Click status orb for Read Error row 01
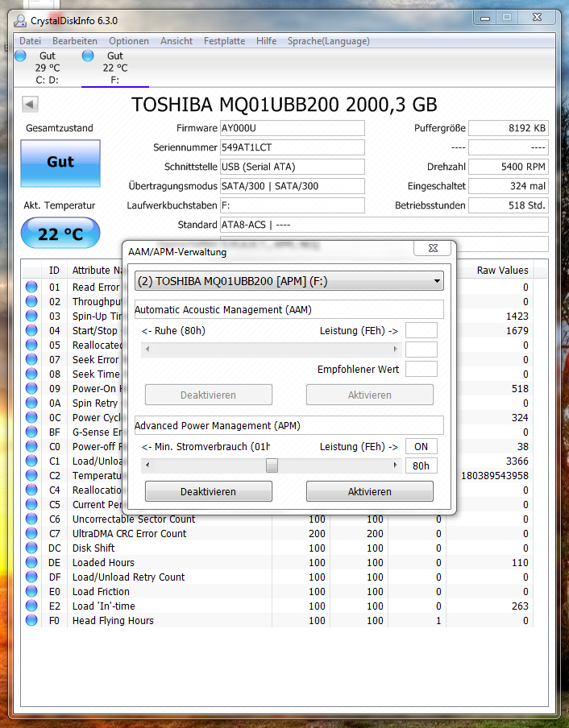Viewport: 569px width, 728px height. point(31,287)
